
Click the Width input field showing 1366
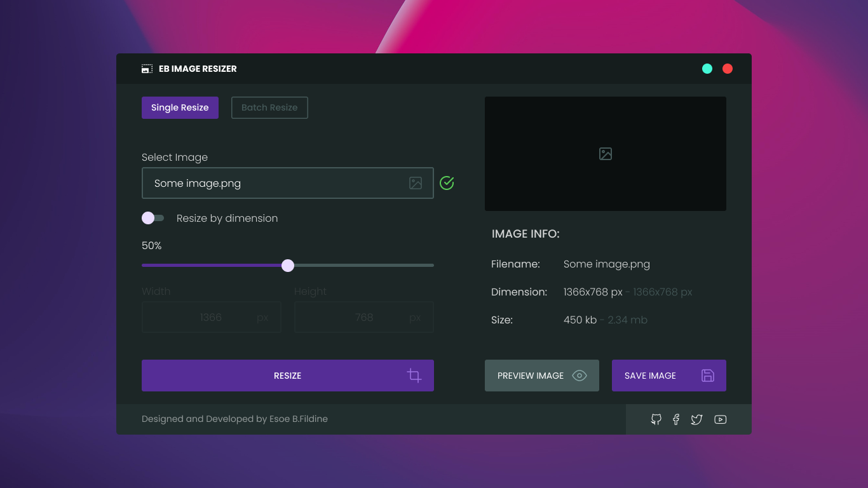212,317
